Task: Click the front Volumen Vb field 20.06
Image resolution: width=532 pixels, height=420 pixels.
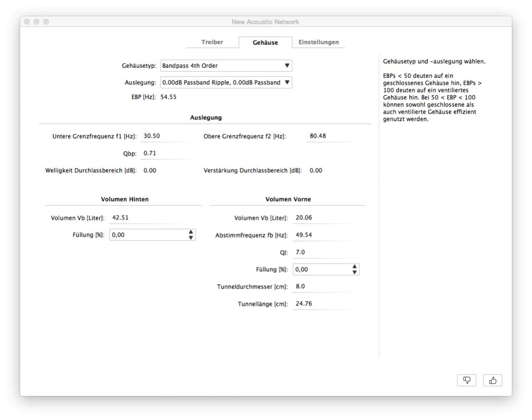Action: tap(325, 218)
